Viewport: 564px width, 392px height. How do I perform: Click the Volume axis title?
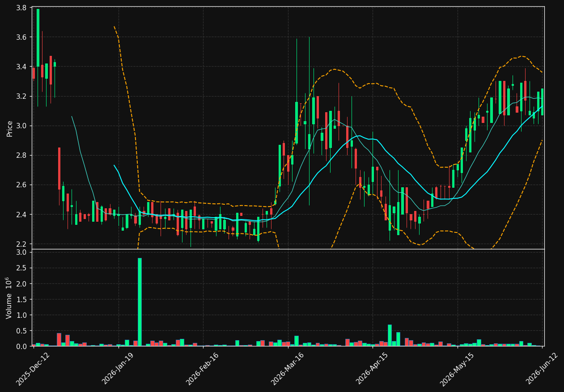[x=9, y=298]
